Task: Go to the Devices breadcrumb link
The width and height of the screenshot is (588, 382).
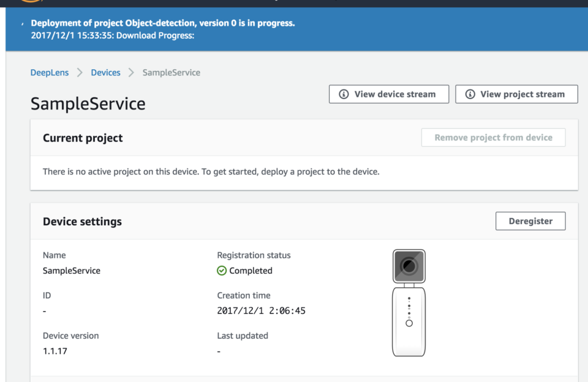Action: click(105, 72)
